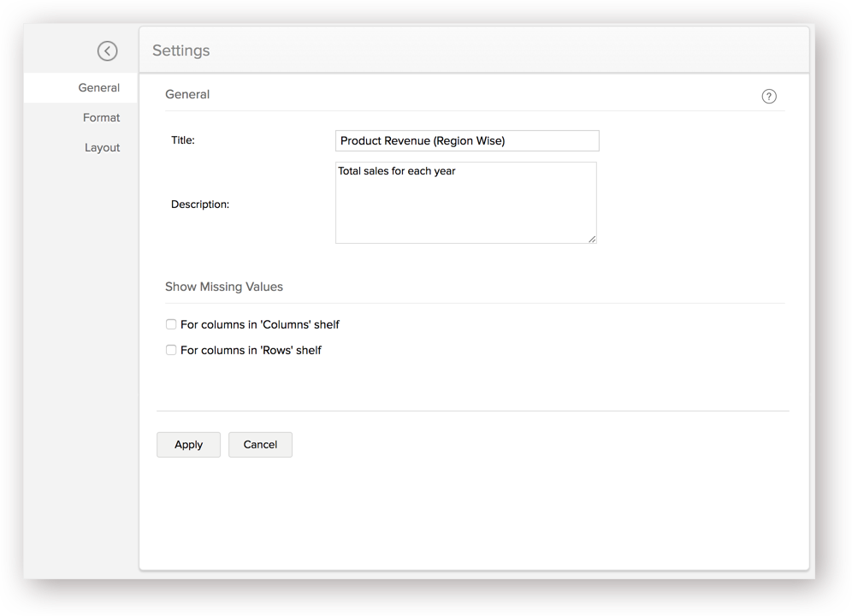The height and width of the screenshot is (616, 852).
Task: Click the Description box resize handle
Action: [x=592, y=239]
